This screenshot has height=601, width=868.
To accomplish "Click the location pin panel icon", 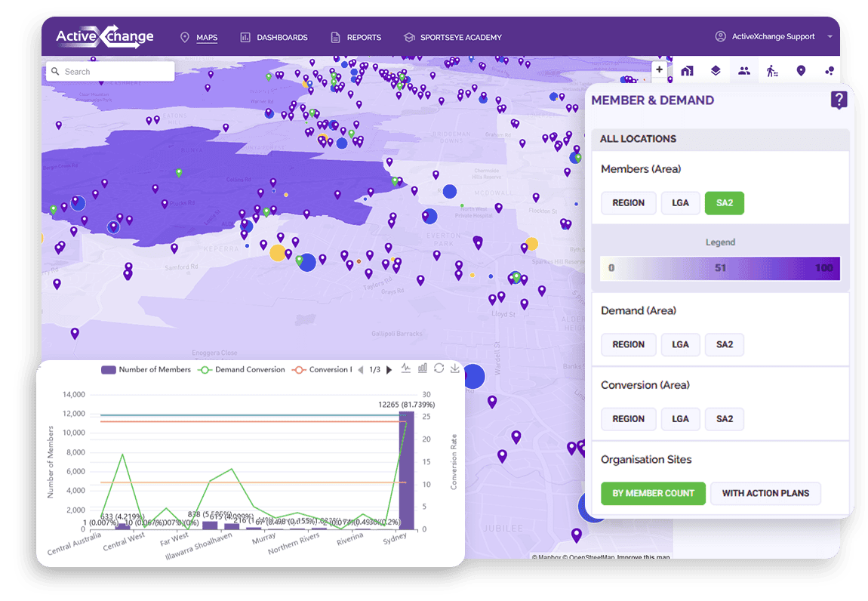I will coord(801,71).
